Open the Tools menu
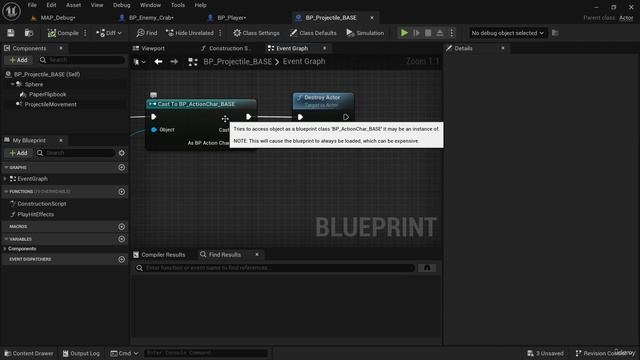Image resolution: width=640 pixels, height=360 pixels. (178, 5)
